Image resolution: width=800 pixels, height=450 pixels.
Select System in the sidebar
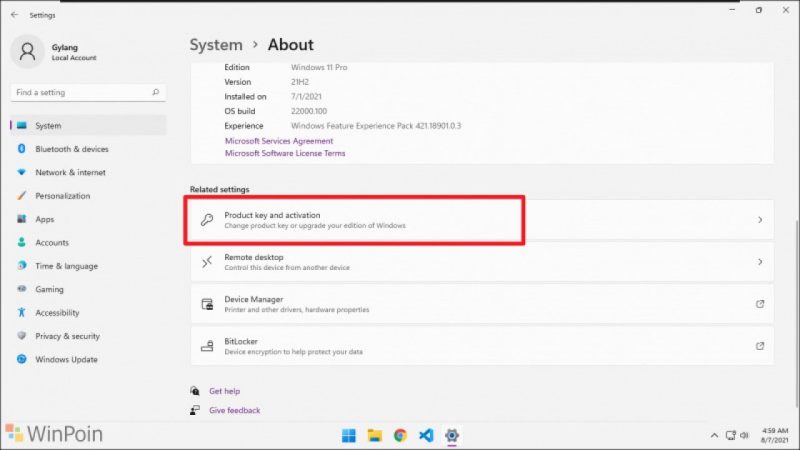(88, 126)
